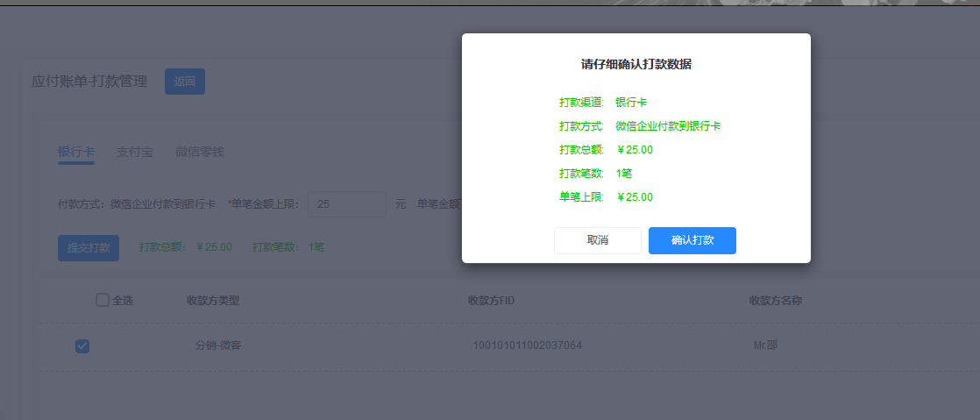Select the FID 100101011002037064 cell
Screen dimensions: 980x420
527,345
